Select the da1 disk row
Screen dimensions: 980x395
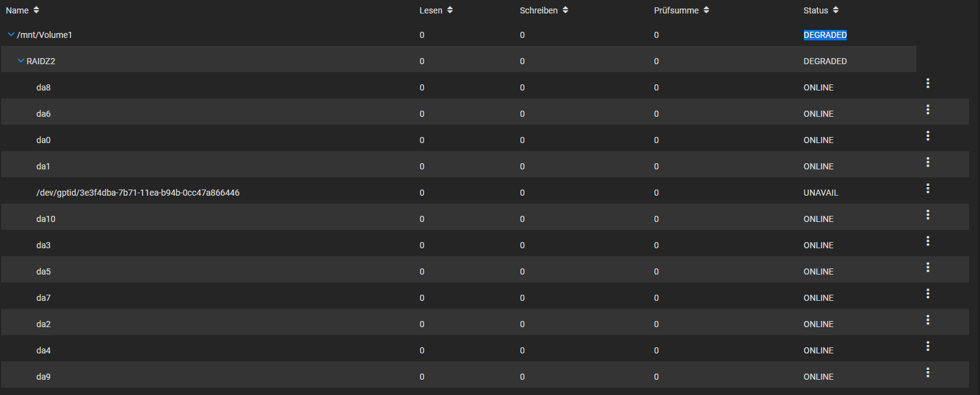[485, 166]
